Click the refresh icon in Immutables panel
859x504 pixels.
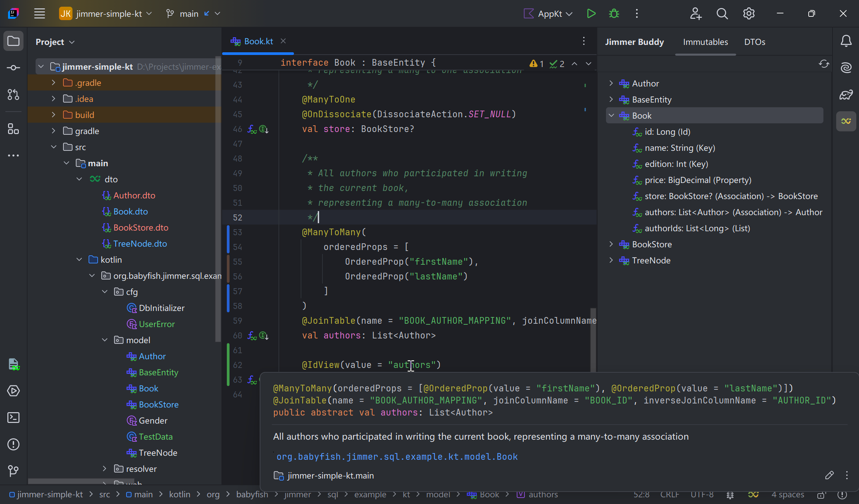[823, 64]
